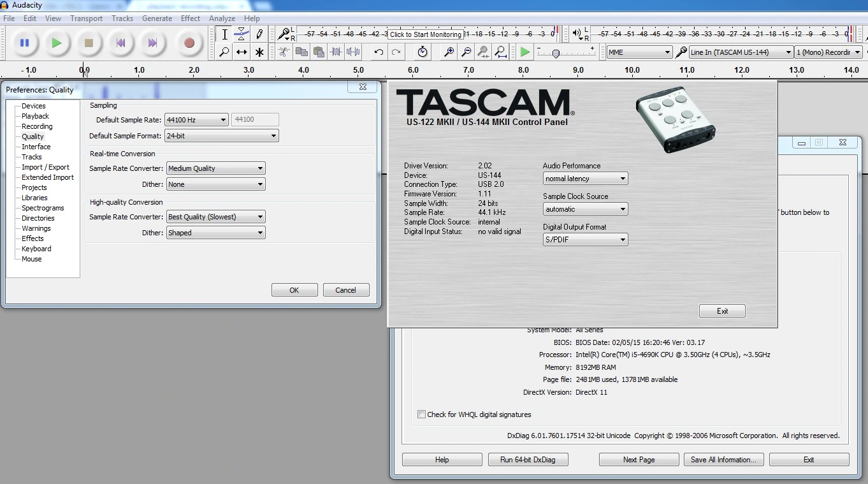Click the Redo arrow icon
Viewport: 868px width, 484px height.
pyautogui.click(x=396, y=52)
